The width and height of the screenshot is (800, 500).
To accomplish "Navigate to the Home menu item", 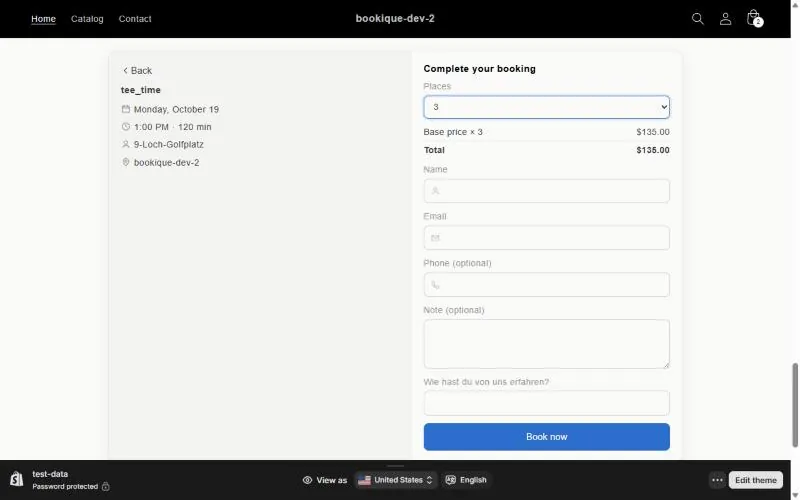I will pos(43,19).
